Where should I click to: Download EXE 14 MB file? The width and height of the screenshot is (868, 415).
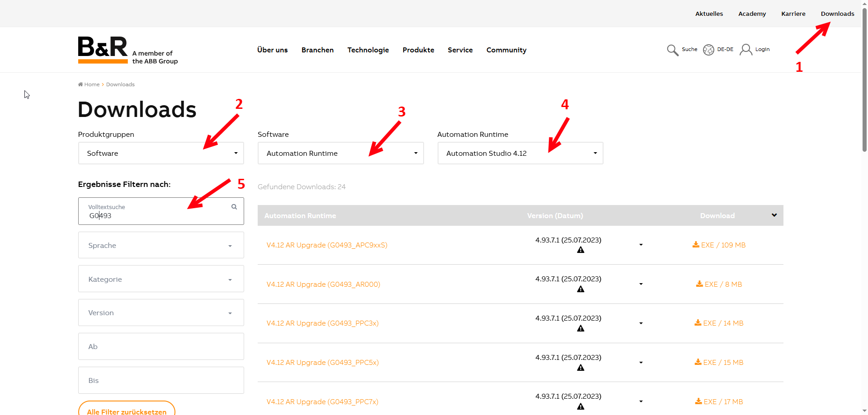click(x=719, y=323)
